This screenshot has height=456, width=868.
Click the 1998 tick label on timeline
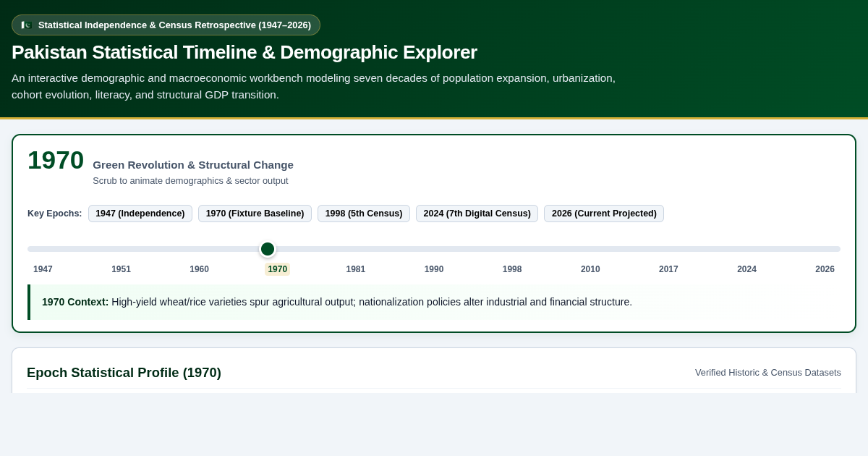[x=512, y=269]
